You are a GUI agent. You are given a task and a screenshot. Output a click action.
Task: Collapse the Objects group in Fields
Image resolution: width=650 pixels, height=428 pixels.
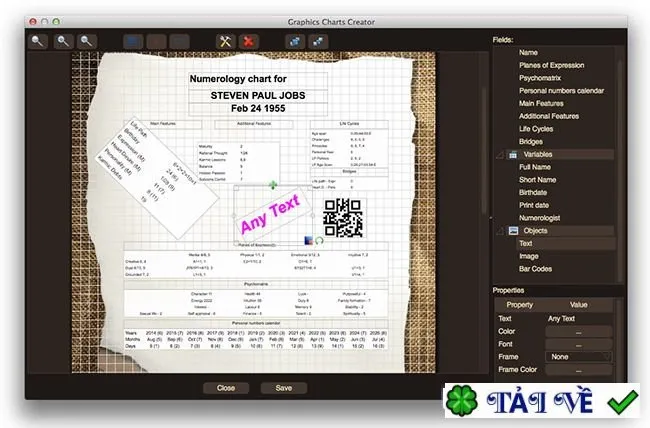500,231
